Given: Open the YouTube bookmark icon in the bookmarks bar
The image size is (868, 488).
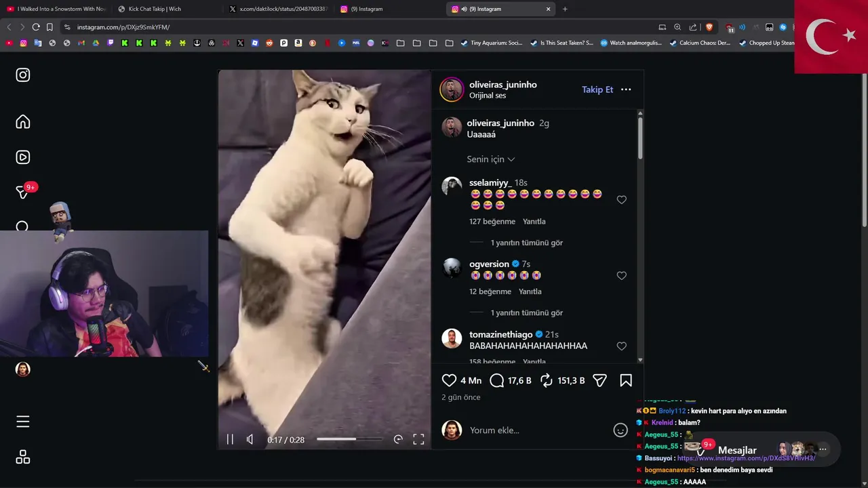Looking at the screenshot, I should pyautogui.click(x=9, y=43).
